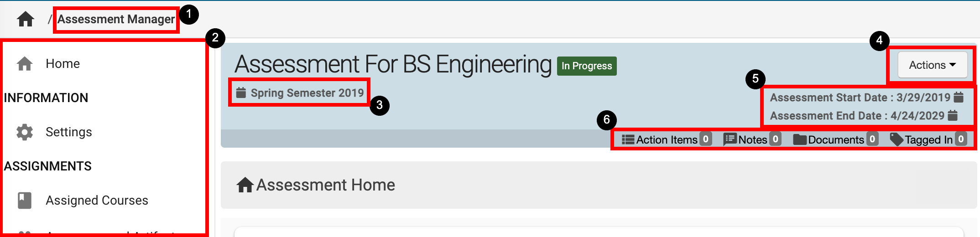Screen dimensions: 980x237
Task: Open the Notes panel
Action: [x=752, y=139]
